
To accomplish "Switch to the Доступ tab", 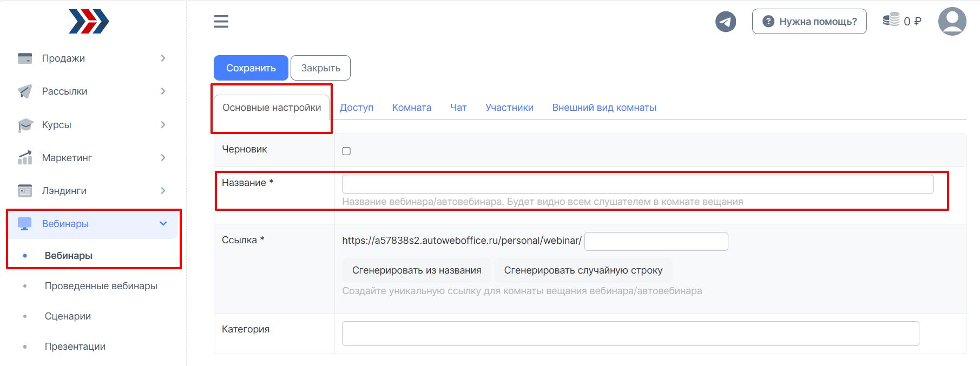I will 357,108.
